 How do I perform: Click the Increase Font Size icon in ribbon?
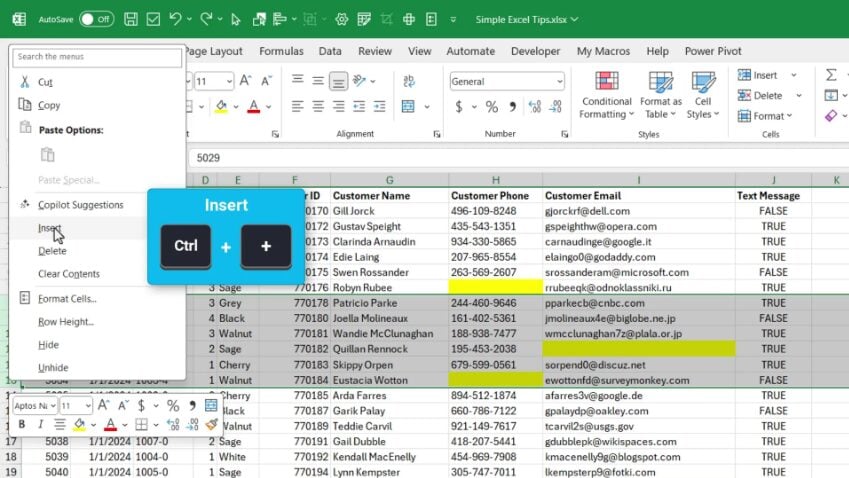[245, 81]
